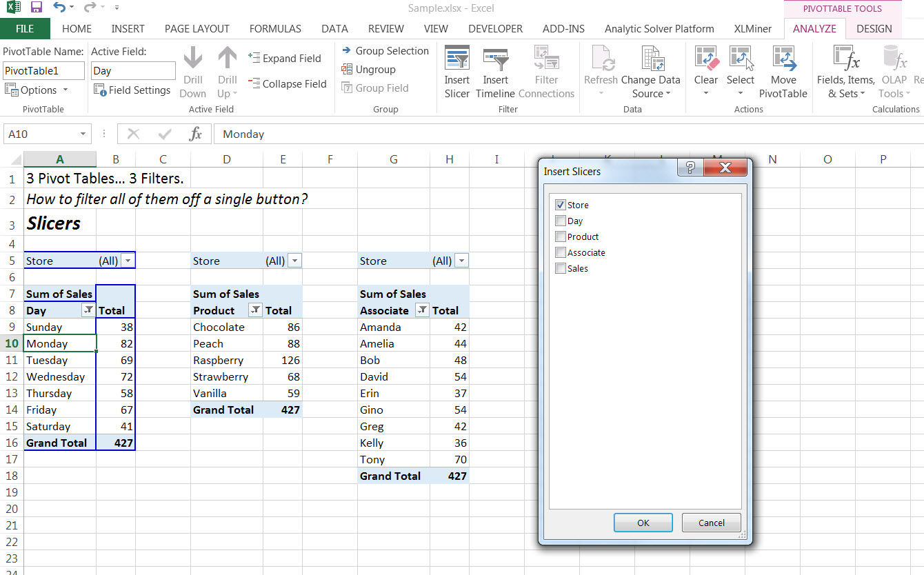Select column header D
924x575 pixels.
226,159
